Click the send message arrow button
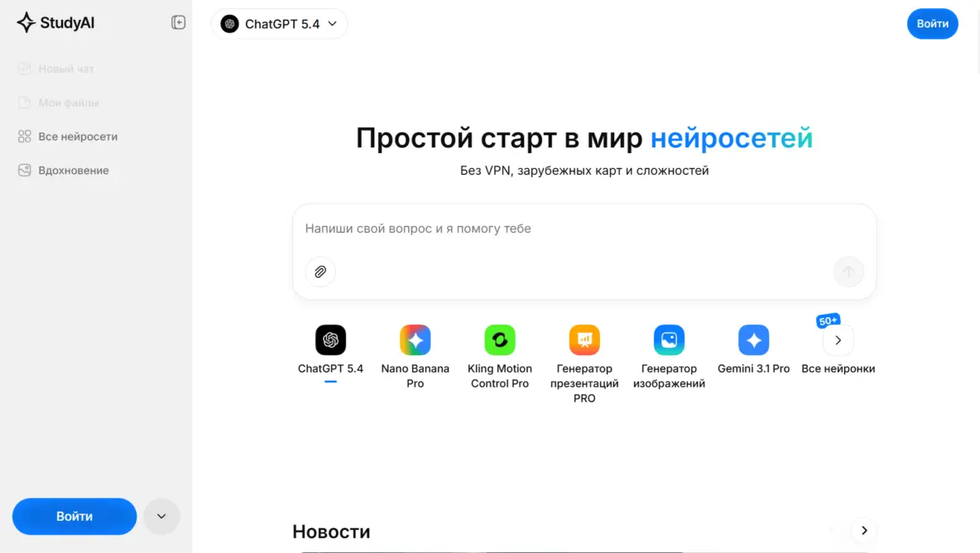Viewport: 980px width, 553px height. coord(848,272)
